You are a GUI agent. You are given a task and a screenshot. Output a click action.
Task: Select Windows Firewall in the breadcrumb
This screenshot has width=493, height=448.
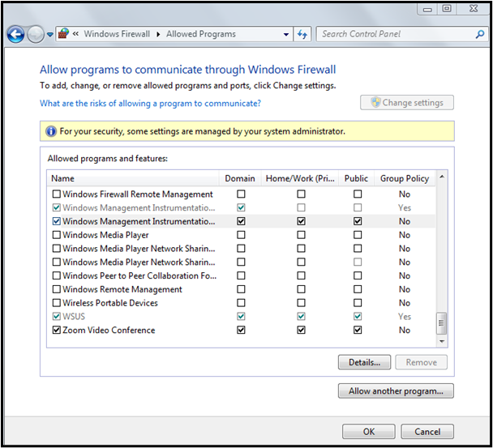tap(118, 35)
